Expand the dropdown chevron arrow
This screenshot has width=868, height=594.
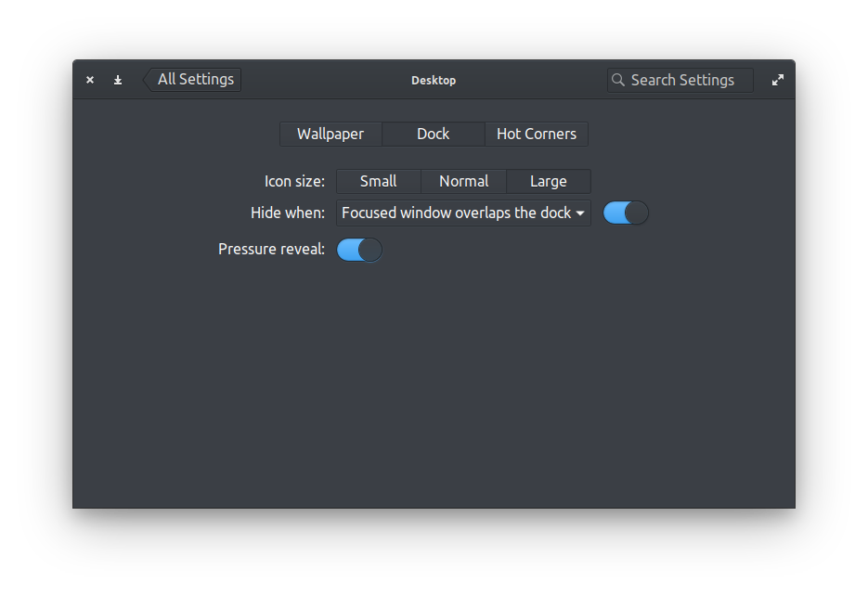click(x=581, y=213)
